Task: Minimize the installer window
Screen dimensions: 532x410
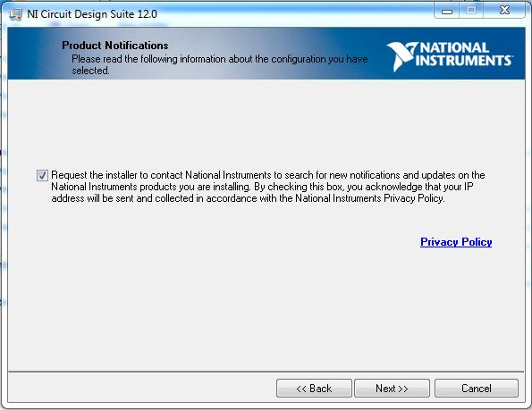Action: [x=446, y=11]
